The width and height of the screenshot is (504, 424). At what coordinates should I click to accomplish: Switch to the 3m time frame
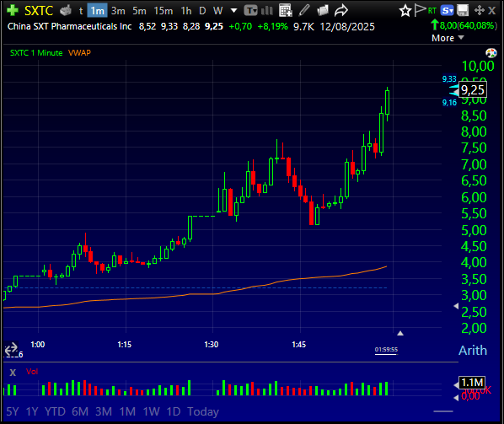tap(118, 11)
